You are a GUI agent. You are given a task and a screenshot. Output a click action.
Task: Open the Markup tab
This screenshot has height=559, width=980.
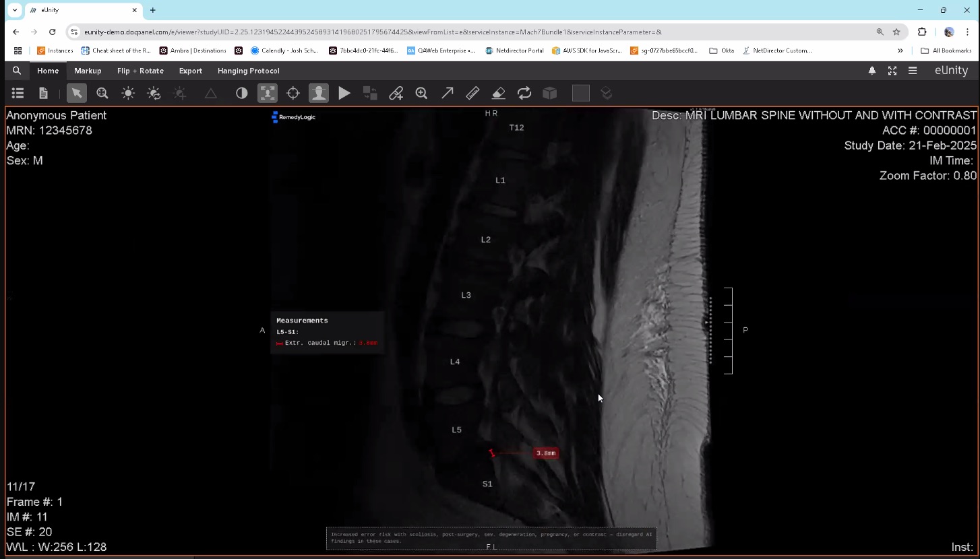pyautogui.click(x=88, y=71)
